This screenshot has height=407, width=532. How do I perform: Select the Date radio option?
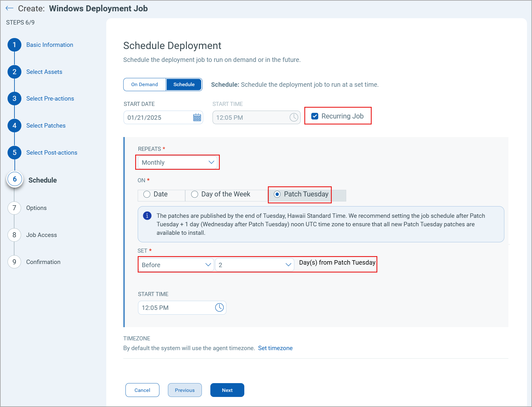[147, 194]
